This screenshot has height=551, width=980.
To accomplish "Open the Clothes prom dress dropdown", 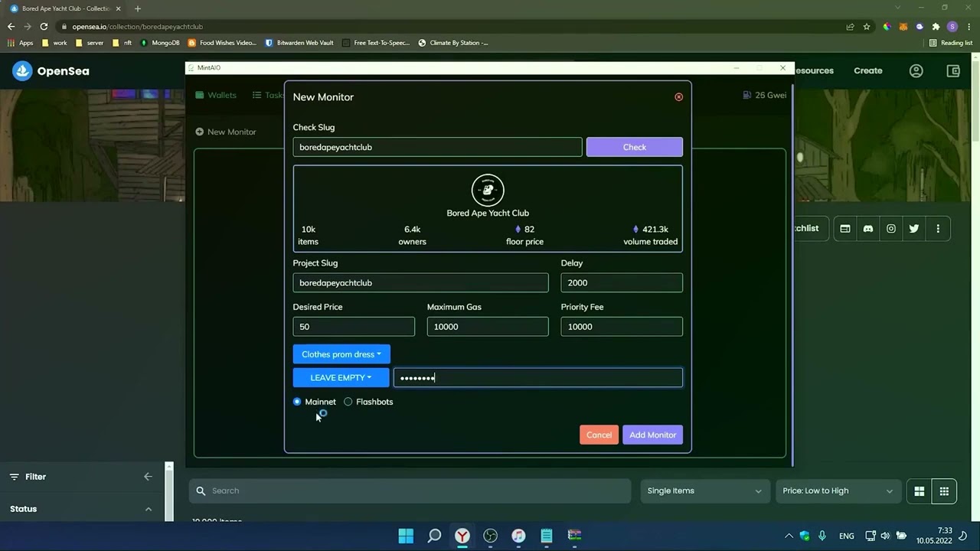I will [341, 354].
